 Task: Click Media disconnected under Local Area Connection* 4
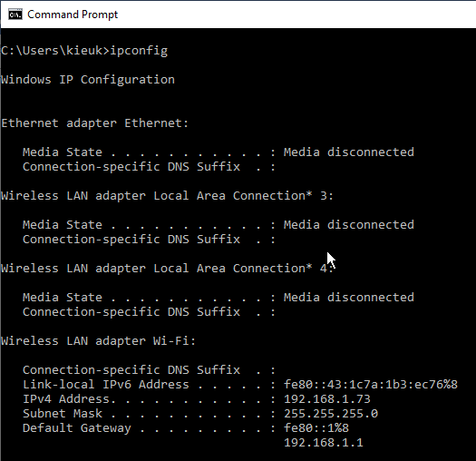(349, 298)
